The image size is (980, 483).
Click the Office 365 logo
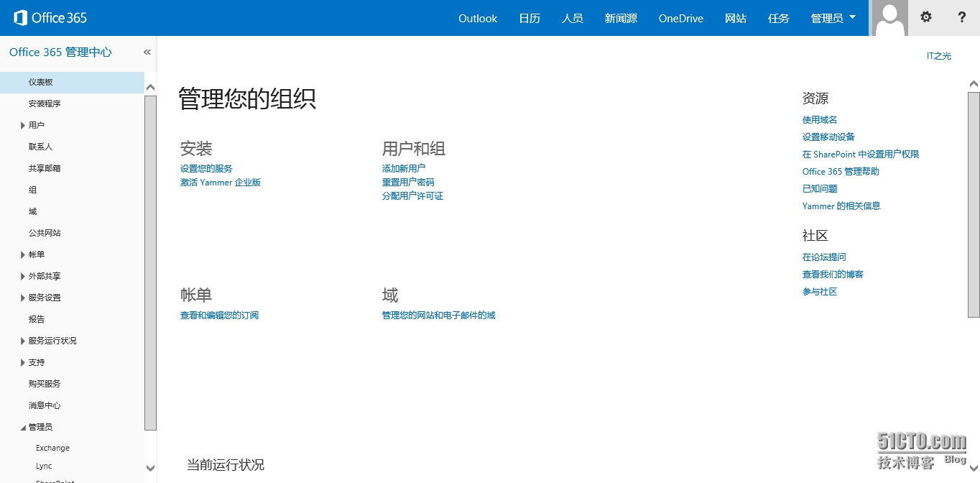tap(50, 18)
